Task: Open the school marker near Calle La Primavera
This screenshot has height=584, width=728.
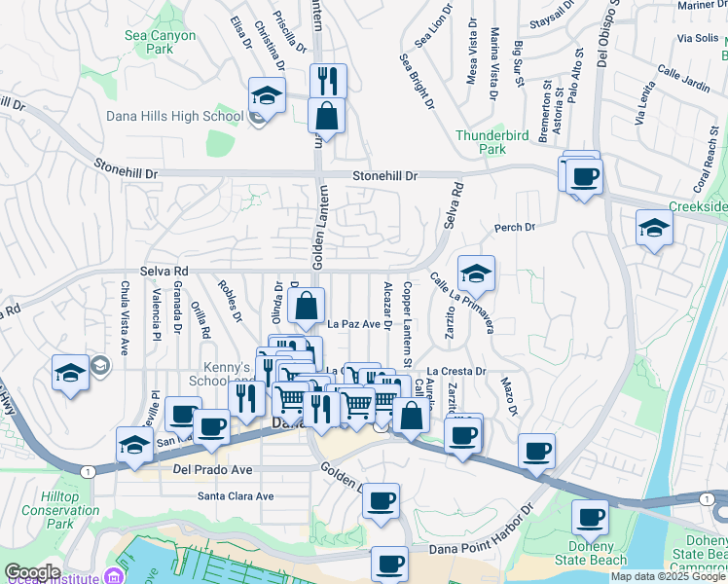Action: [x=476, y=274]
